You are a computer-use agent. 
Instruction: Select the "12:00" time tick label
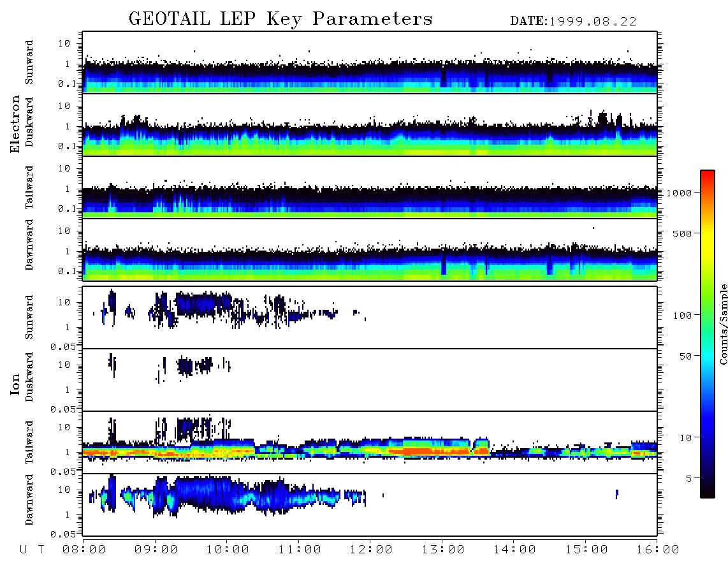click(371, 550)
